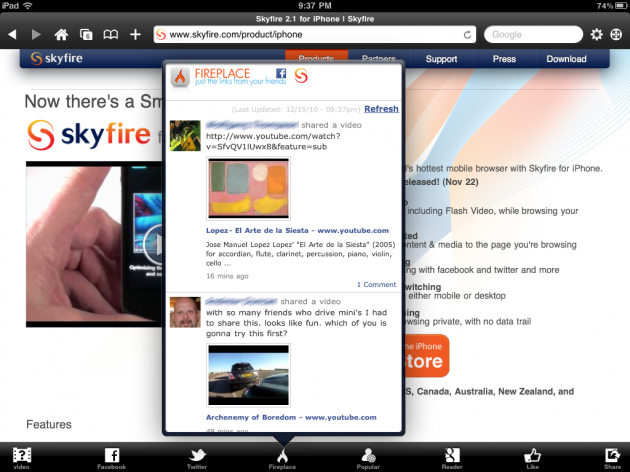Open the bookmarks book icon
Viewport: 630px width, 472px height.
111,34
